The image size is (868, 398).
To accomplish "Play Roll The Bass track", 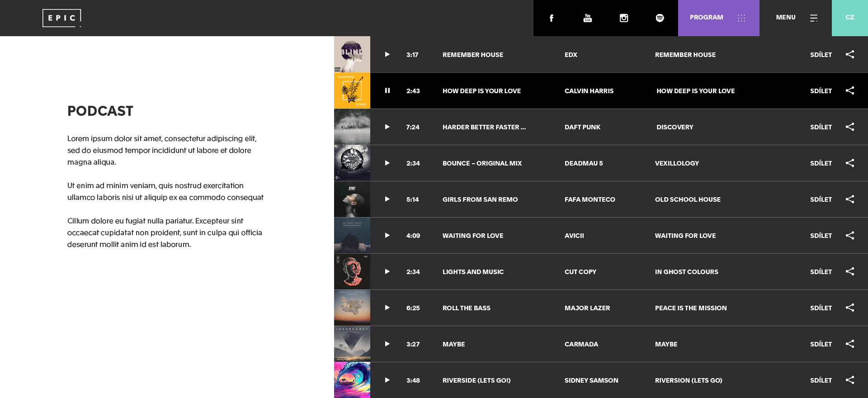I will click(x=387, y=308).
